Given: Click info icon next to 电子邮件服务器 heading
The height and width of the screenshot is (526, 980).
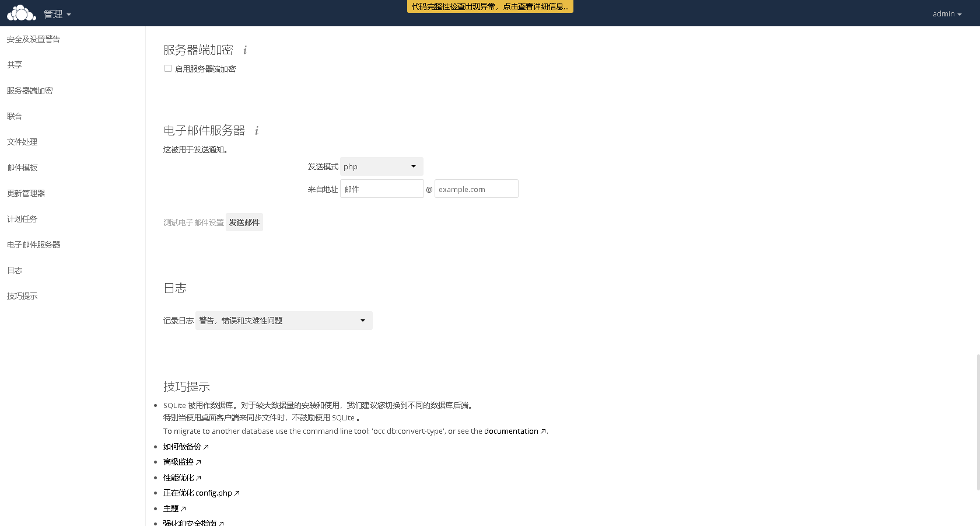Looking at the screenshot, I should coord(257,131).
